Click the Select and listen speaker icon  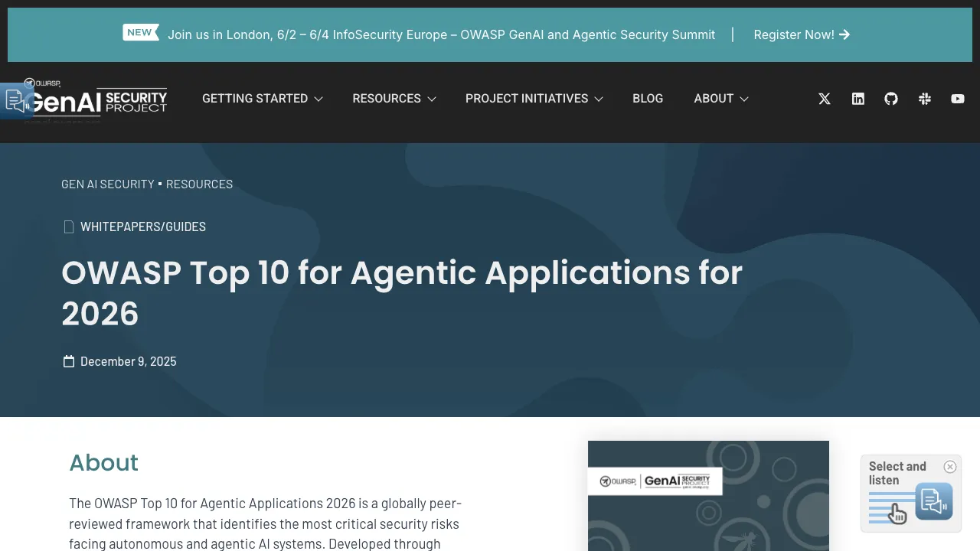coord(934,502)
